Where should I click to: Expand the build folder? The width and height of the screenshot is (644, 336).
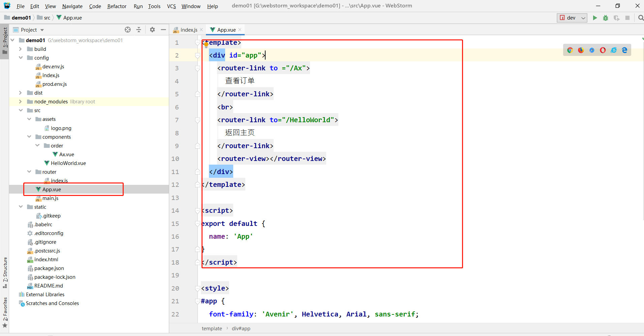[x=21, y=49]
